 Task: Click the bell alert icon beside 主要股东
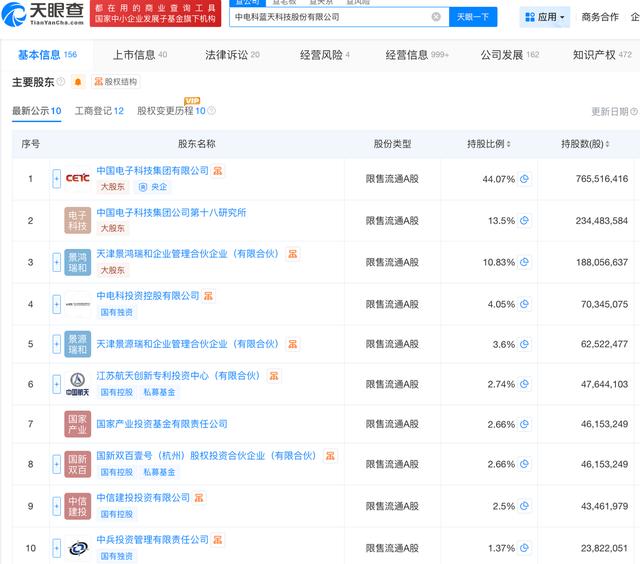point(78,82)
